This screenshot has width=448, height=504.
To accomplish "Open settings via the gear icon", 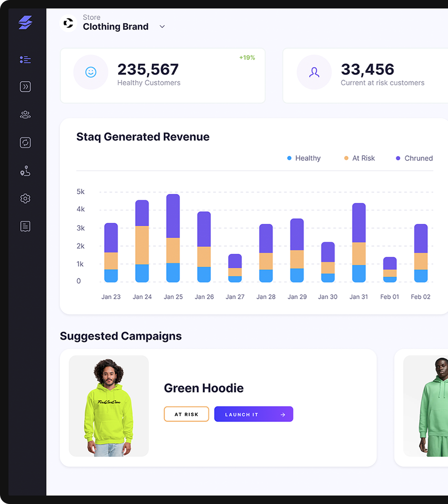I will pyautogui.click(x=25, y=198).
